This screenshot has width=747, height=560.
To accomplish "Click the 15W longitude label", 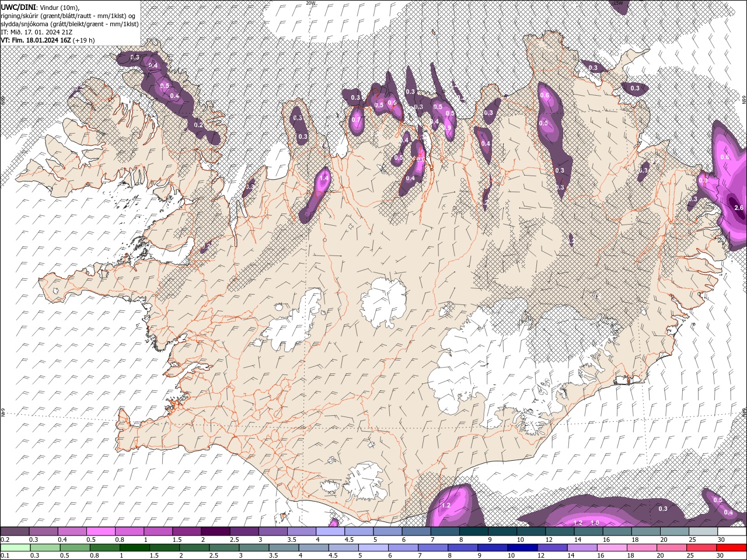I will [x=618, y=3].
